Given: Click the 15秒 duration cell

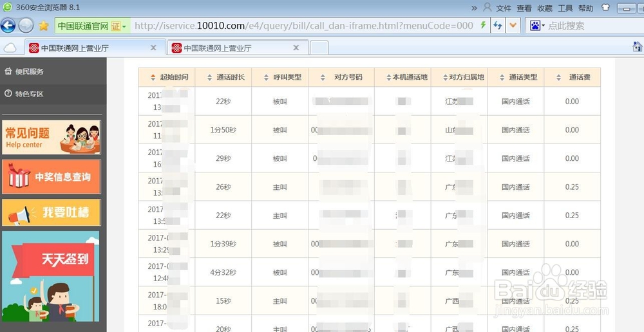Looking at the screenshot, I should pos(223,301).
